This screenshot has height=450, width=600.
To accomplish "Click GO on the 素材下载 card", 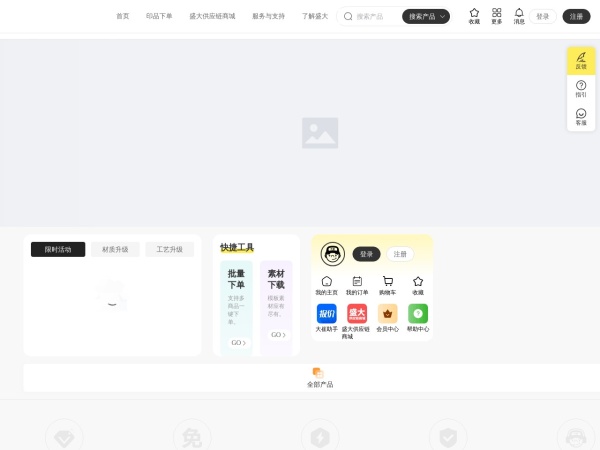I will pos(278,334).
